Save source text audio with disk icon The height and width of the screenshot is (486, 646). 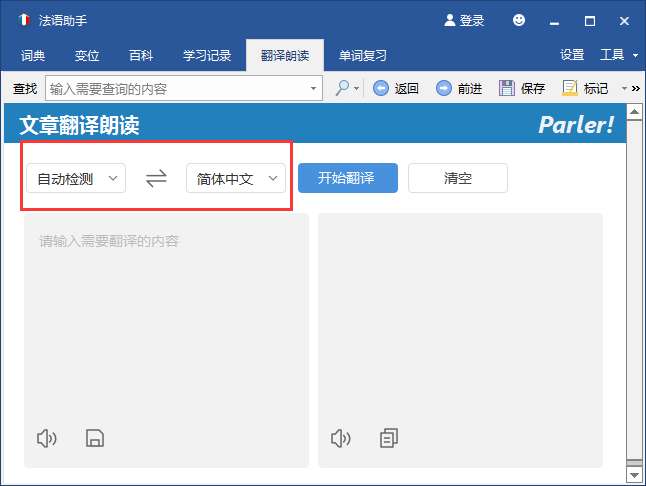point(95,438)
